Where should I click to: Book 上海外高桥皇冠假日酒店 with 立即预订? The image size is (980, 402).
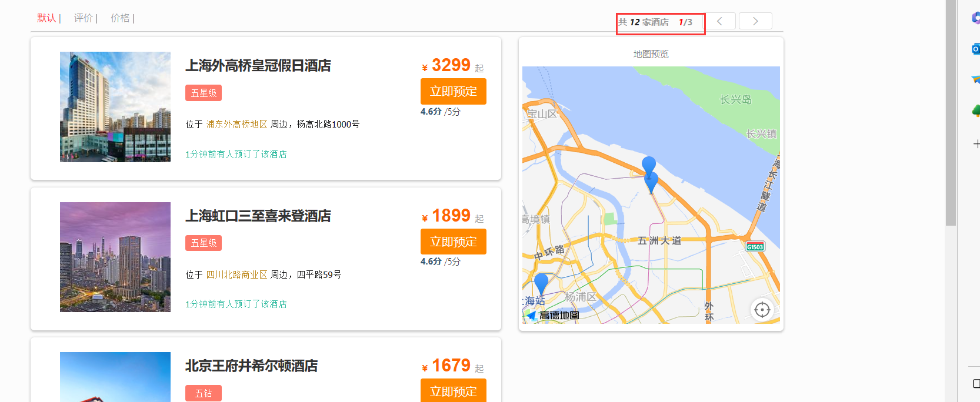[x=454, y=91]
